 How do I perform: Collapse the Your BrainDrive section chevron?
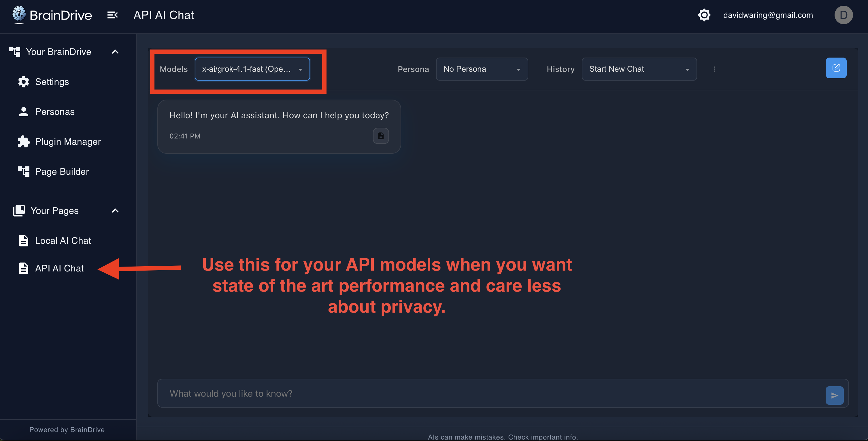pyautogui.click(x=115, y=52)
